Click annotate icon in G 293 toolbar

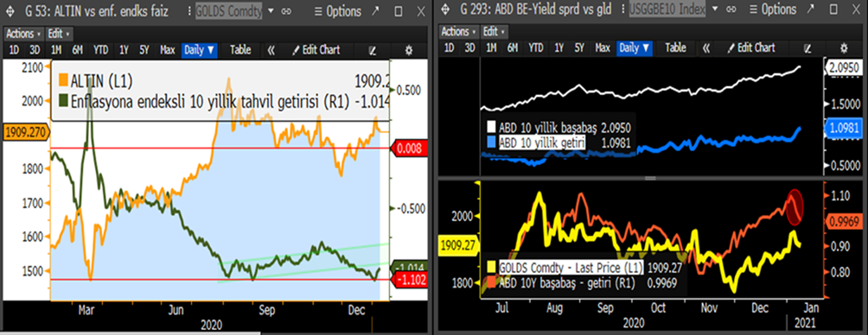coord(807,48)
